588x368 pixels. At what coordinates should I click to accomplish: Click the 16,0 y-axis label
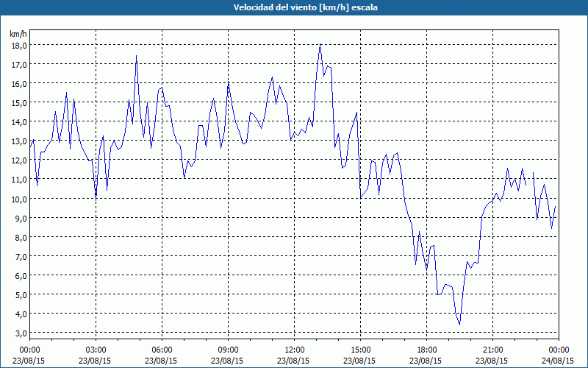pyautogui.click(x=19, y=84)
